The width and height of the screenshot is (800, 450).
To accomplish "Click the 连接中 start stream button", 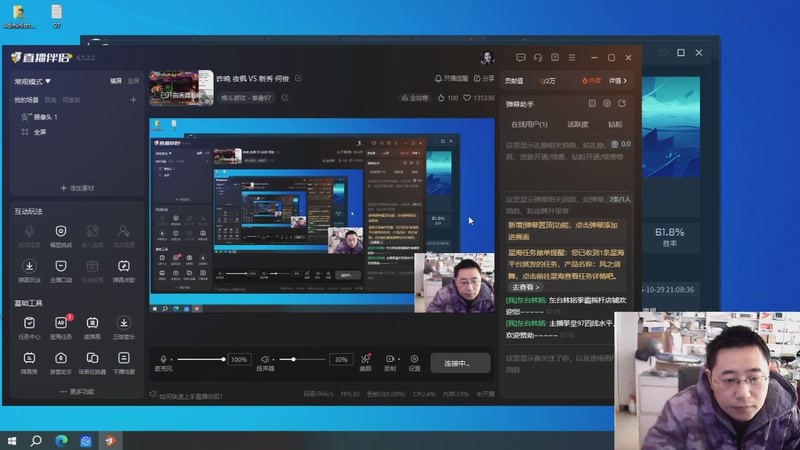I will 460,363.
